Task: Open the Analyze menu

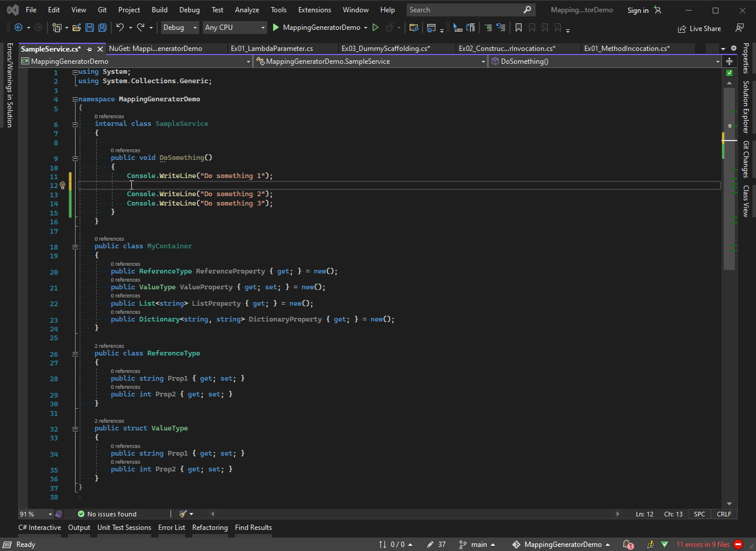Action: pyautogui.click(x=247, y=10)
